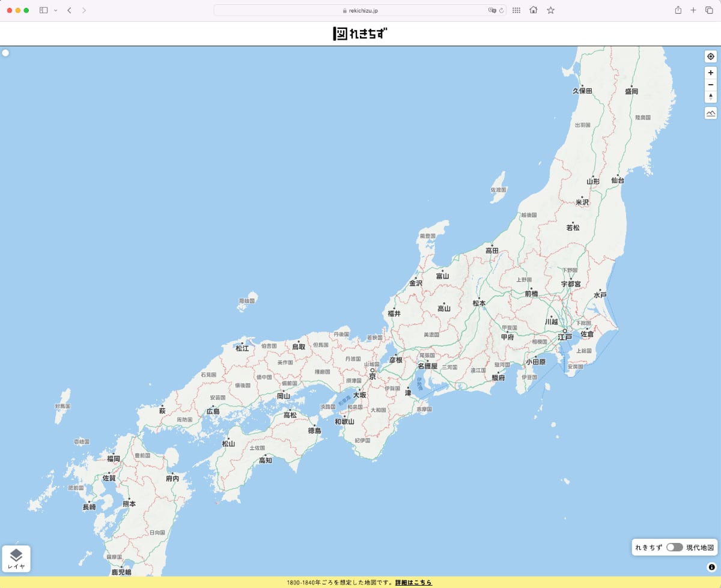Viewport: 721px width, 588px height.
Task: Zoom in the map with plus button
Action: (x=711, y=72)
